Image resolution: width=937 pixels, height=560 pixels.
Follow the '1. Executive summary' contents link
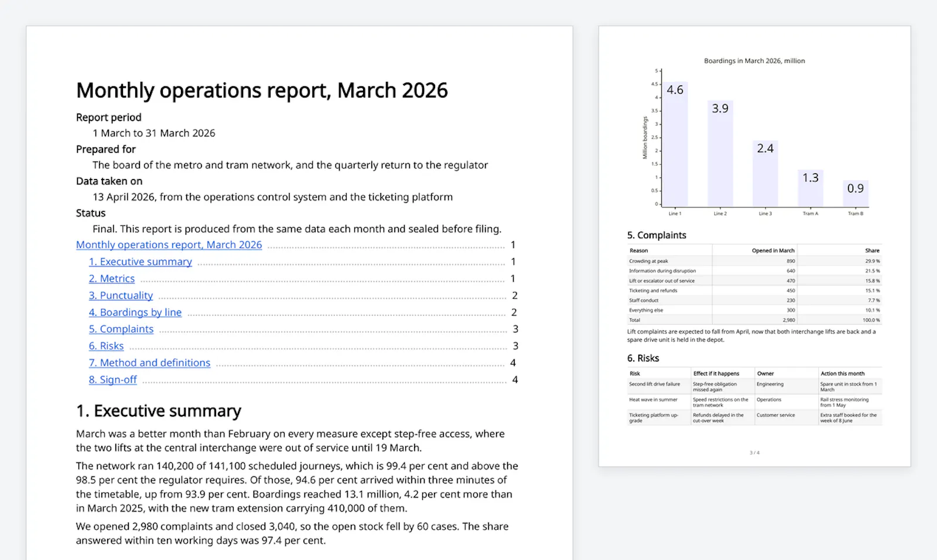(140, 262)
